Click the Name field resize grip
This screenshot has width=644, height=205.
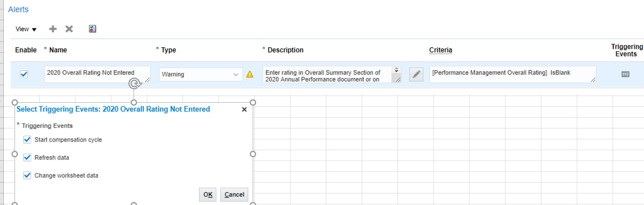(147, 80)
